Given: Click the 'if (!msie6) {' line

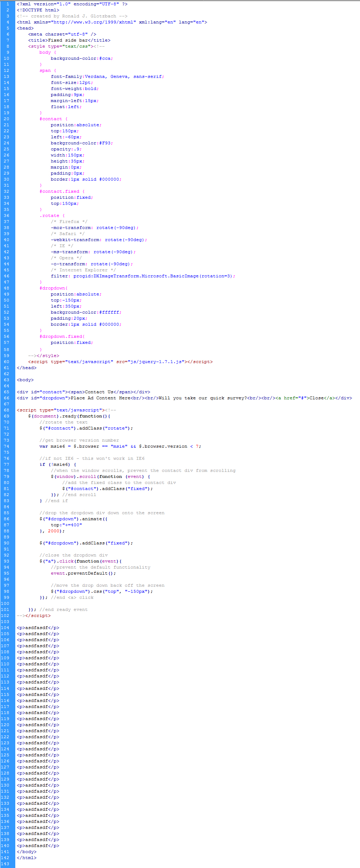Looking at the screenshot, I should [58, 464].
